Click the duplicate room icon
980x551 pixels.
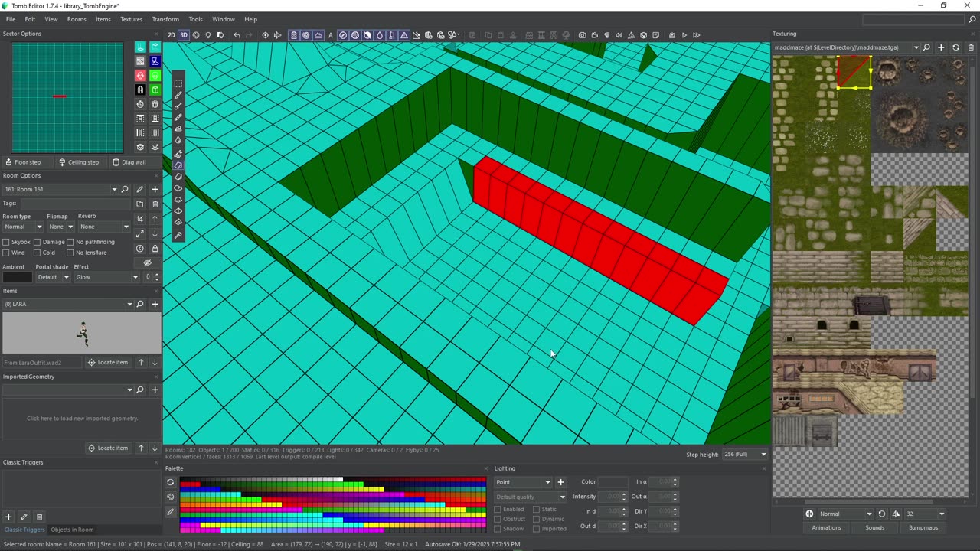coord(139,204)
